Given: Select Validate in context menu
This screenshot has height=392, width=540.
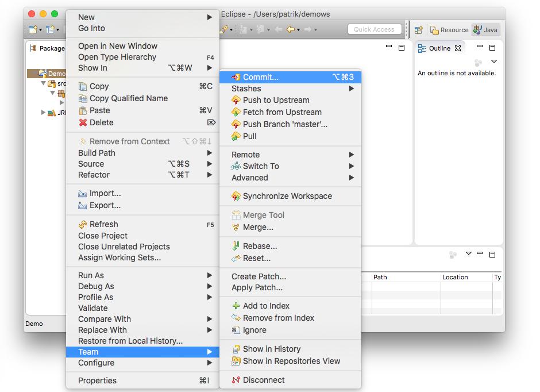Looking at the screenshot, I should click(142, 308).
